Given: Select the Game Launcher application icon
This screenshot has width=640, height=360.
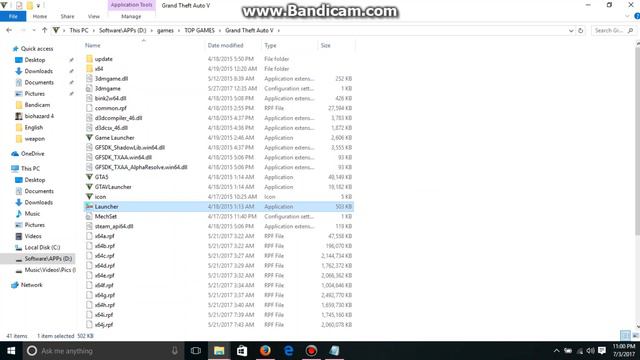Looking at the screenshot, I should tap(89, 138).
